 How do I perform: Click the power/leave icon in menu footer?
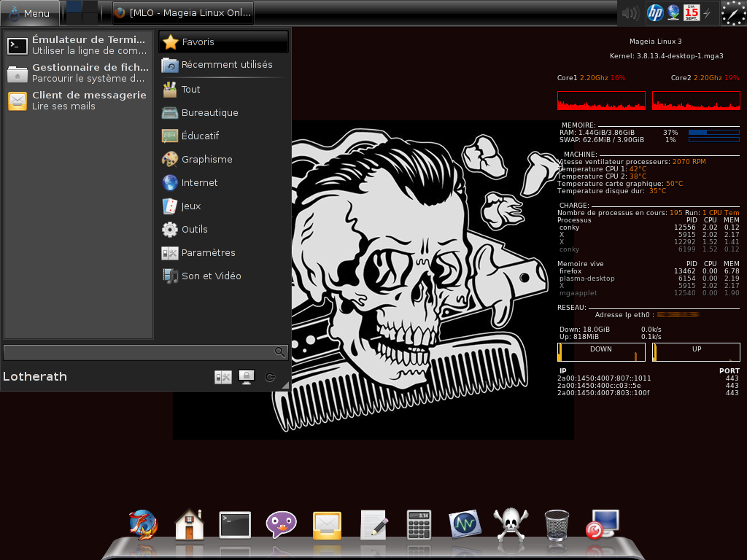(x=270, y=377)
